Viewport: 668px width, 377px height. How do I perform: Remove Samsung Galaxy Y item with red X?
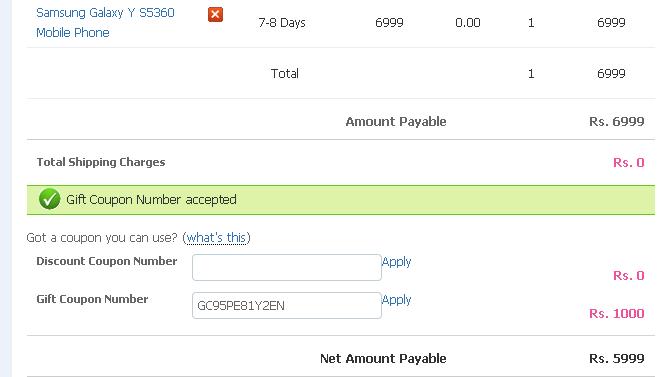tap(215, 14)
